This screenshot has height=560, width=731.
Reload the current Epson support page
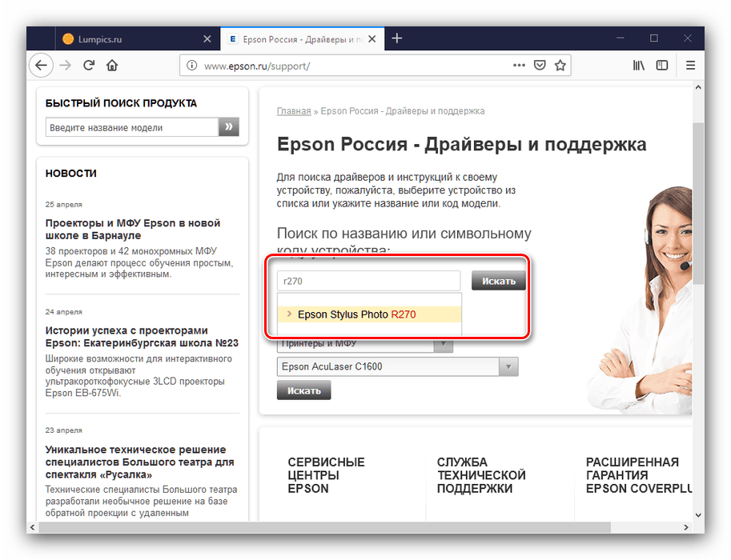tap(88, 65)
